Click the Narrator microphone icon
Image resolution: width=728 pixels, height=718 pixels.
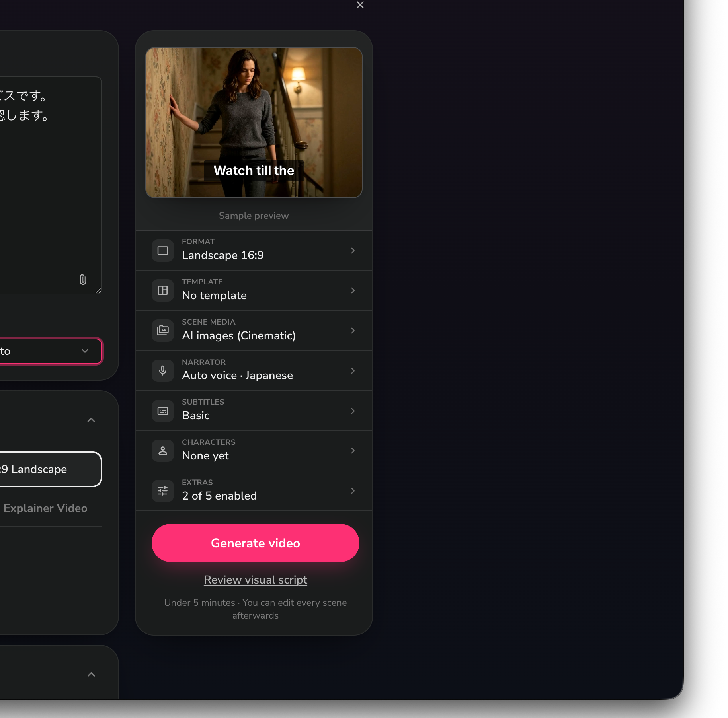click(163, 371)
